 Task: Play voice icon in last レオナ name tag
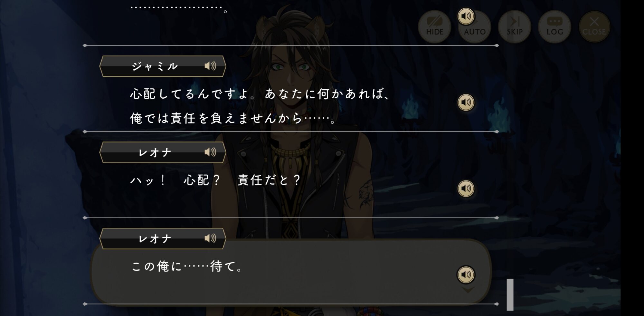[x=210, y=238]
